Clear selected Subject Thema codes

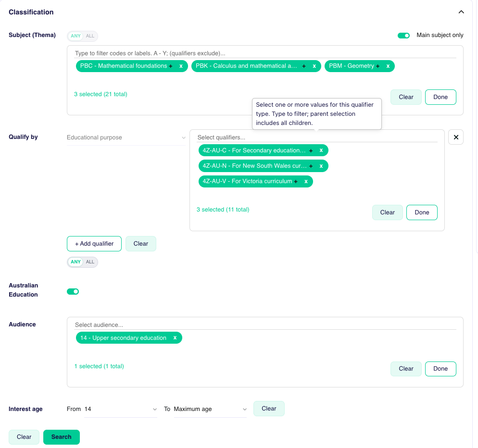(406, 97)
